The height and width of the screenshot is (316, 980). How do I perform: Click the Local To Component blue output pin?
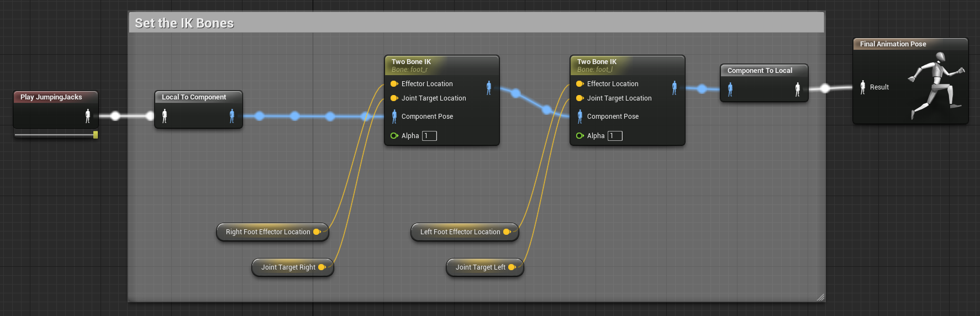coord(232,115)
